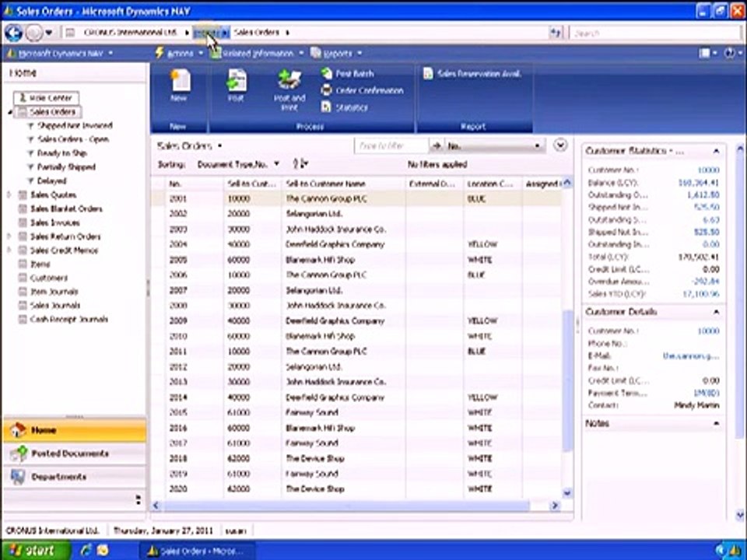Screen dimensions: 747x560
Task: Open the help icon at top right
Action: click(728, 53)
